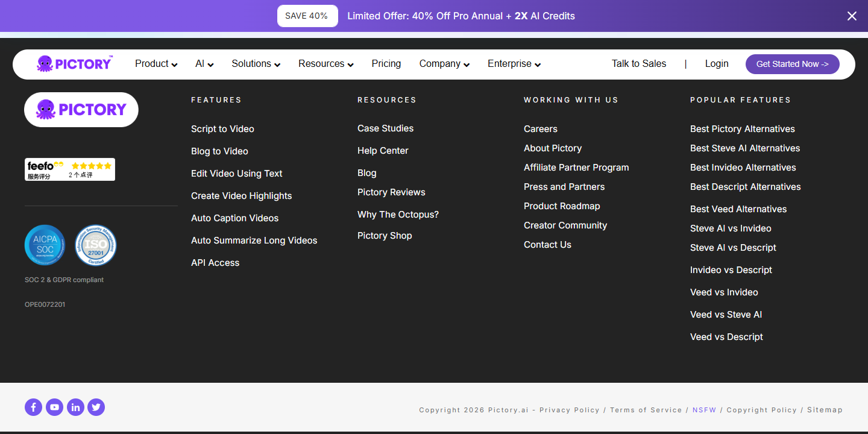This screenshot has width=868, height=434.
Task: Click the SAVE 40% offer button
Action: pos(307,16)
